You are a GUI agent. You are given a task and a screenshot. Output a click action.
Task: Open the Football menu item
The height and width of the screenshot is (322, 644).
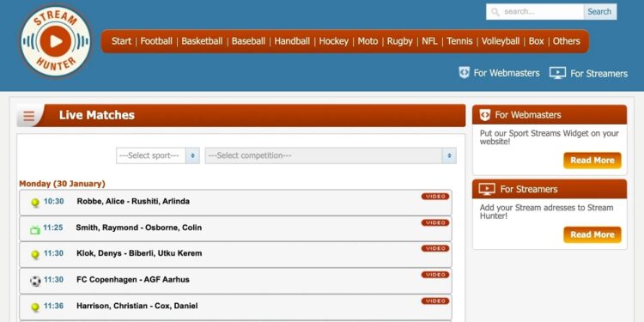pos(156,41)
